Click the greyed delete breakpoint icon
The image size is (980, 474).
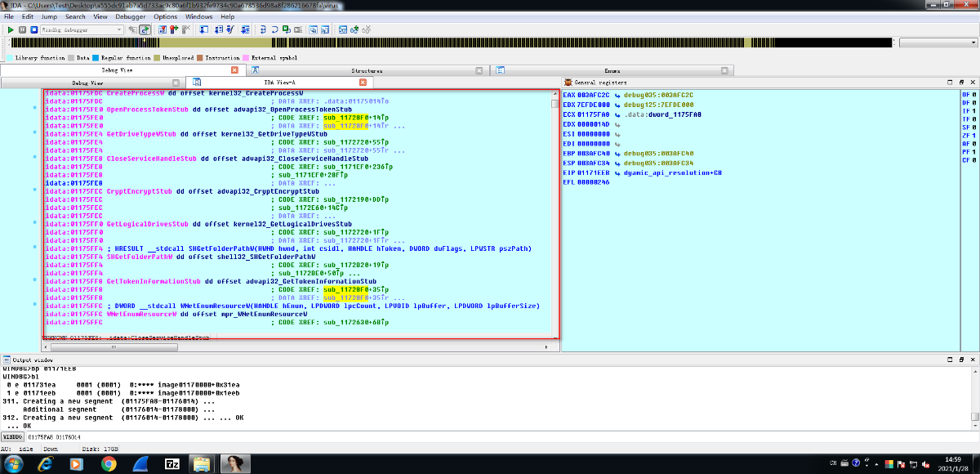click(185, 29)
